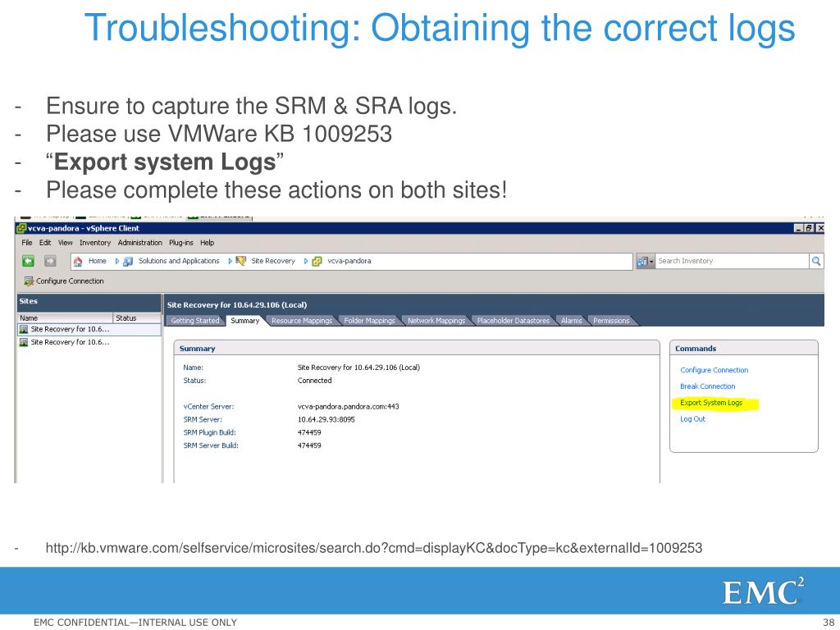Click Name value Site Recovery for 10.64.29.106 (Local)

point(358,367)
